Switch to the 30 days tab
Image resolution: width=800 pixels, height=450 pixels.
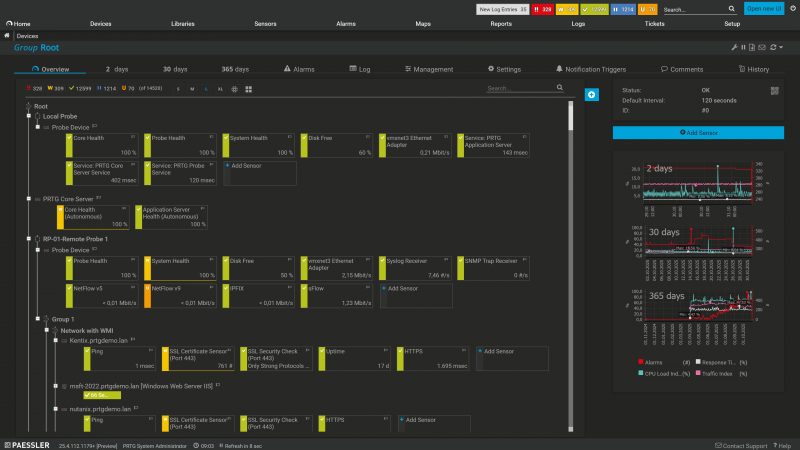tap(175, 69)
